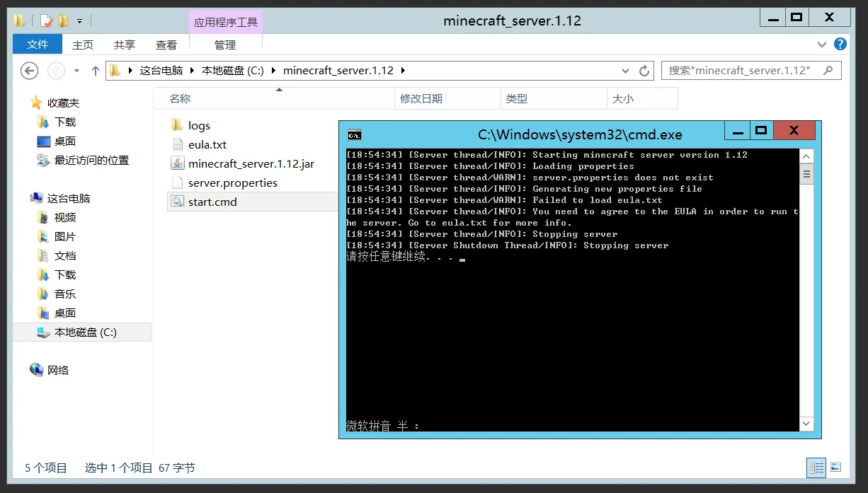Switch to the 主页 ribbon tab
The height and width of the screenshot is (493, 868).
pos(83,45)
